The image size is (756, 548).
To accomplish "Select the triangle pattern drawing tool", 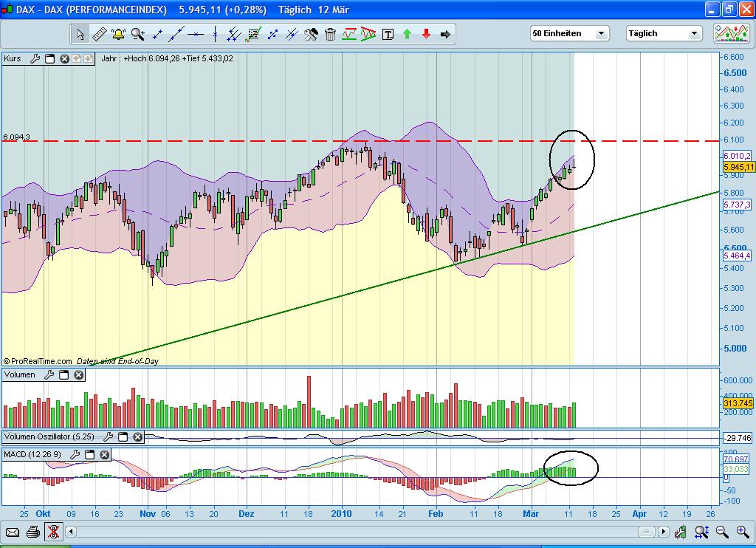I will pyautogui.click(x=368, y=34).
